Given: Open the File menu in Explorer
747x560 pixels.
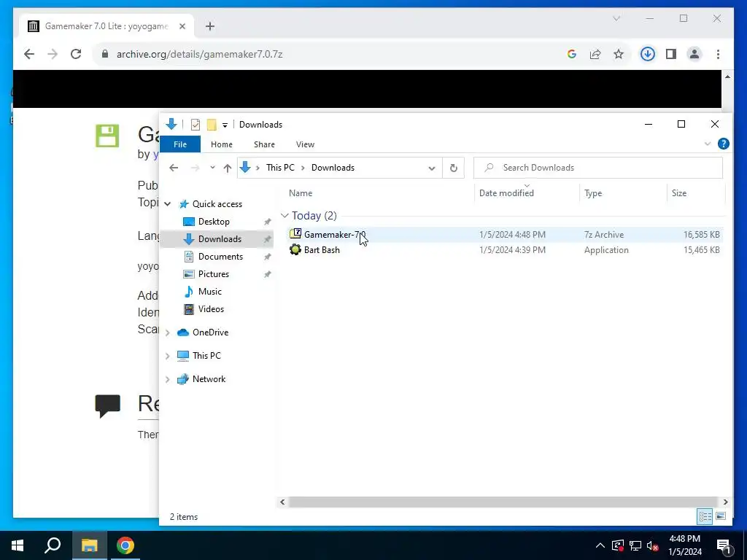Looking at the screenshot, I should (x=180, y=144).
